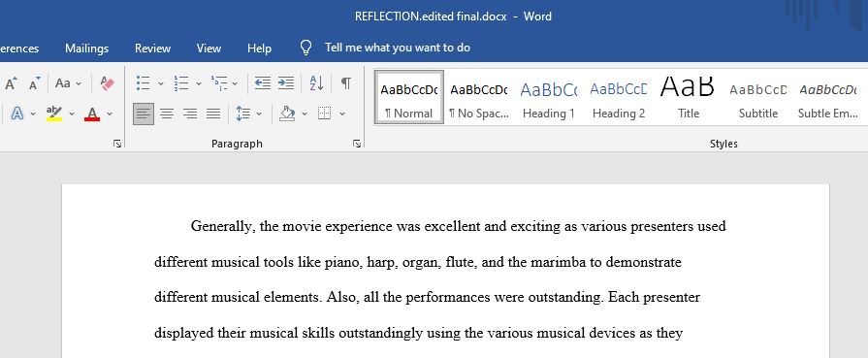Expand the Text Effects dropdown arrow
Image resolution: width=868 pixels, height=358 pixels.
point(33,114)
